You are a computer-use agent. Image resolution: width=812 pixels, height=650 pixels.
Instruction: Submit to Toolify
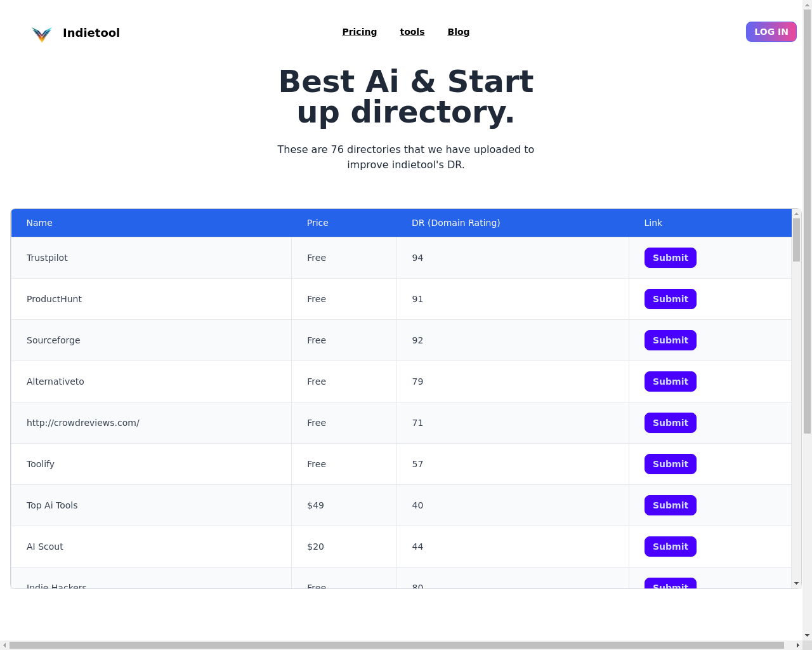tap(671, 464)
